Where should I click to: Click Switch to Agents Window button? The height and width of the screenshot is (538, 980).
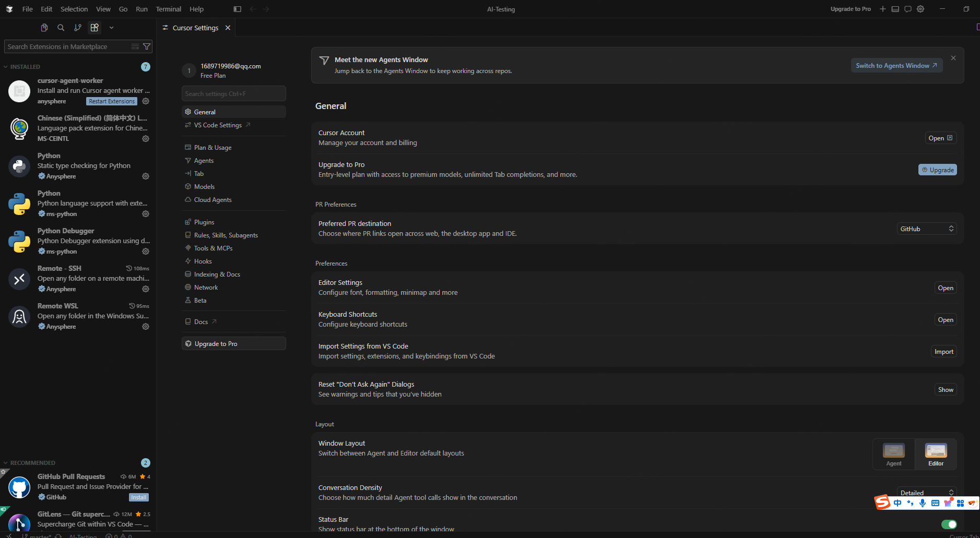click(x=896, y=65)
